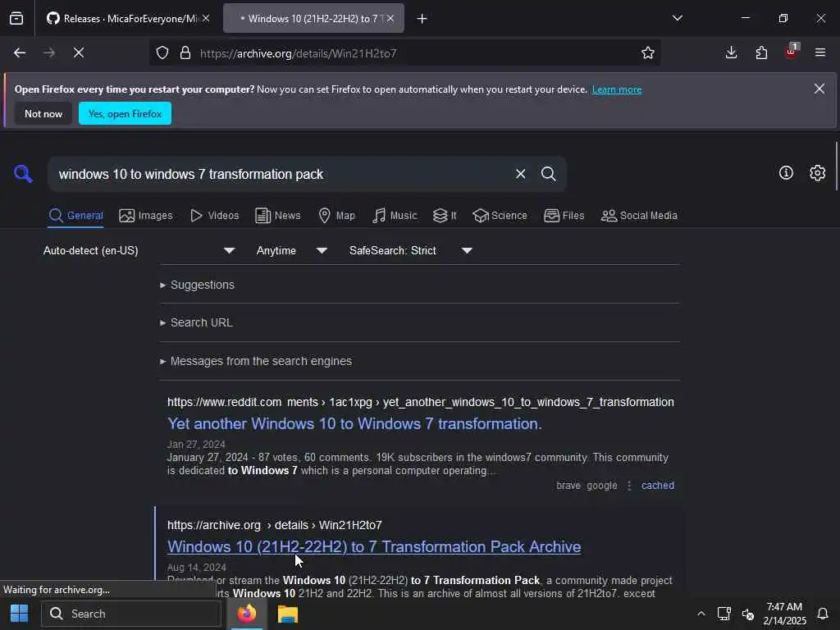The height and width of the screenshot is (630, 840).
Task: Switch to the Videos category tab
Action: 214,216
